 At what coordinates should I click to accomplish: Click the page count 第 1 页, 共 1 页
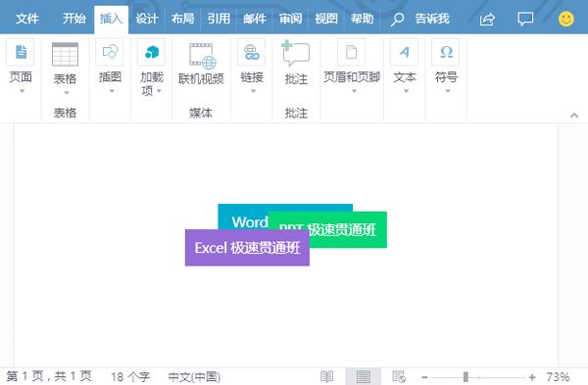click(49, 376)
